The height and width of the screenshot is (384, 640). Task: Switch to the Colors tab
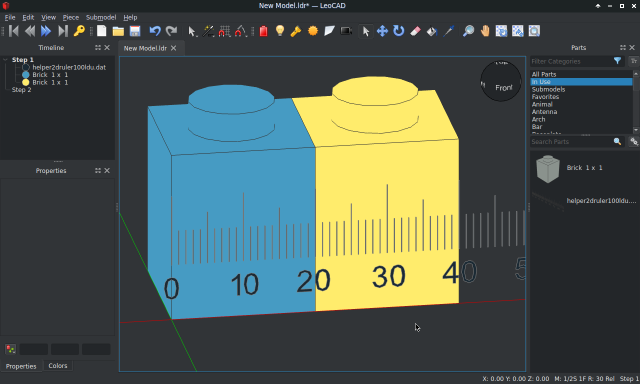pos(58,366)
